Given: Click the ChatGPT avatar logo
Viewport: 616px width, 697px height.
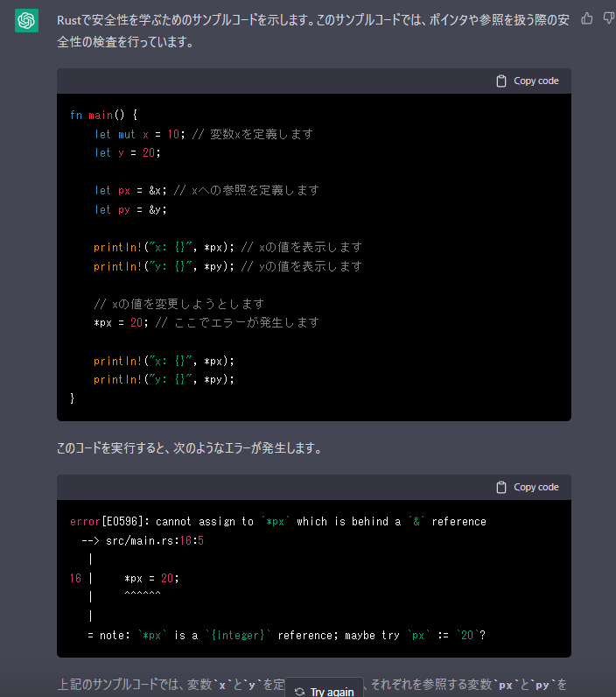Looking at the screenshot, I should tap(26, 20).
